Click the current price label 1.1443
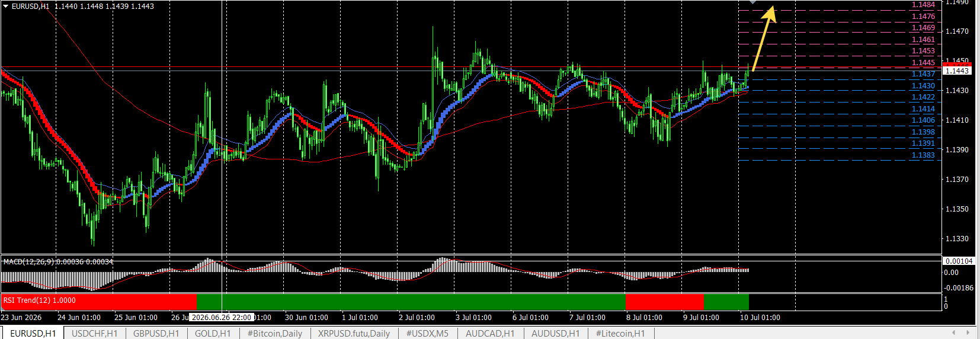The image size is (980, 339). pyautogui.click(x=957, y=71)
